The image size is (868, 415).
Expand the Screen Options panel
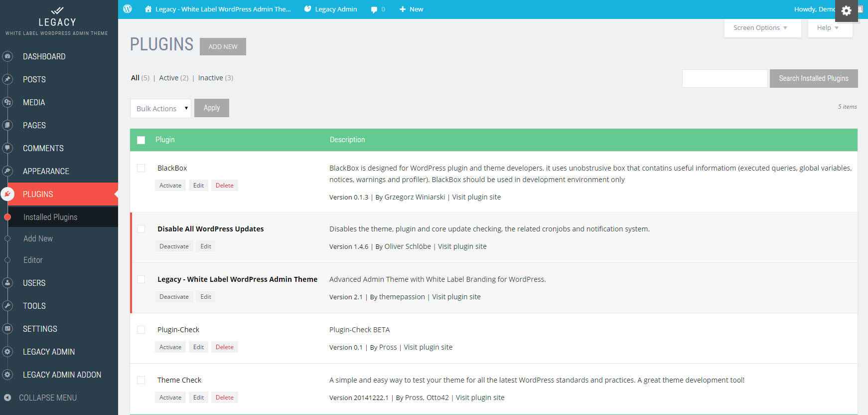[762, 28]
